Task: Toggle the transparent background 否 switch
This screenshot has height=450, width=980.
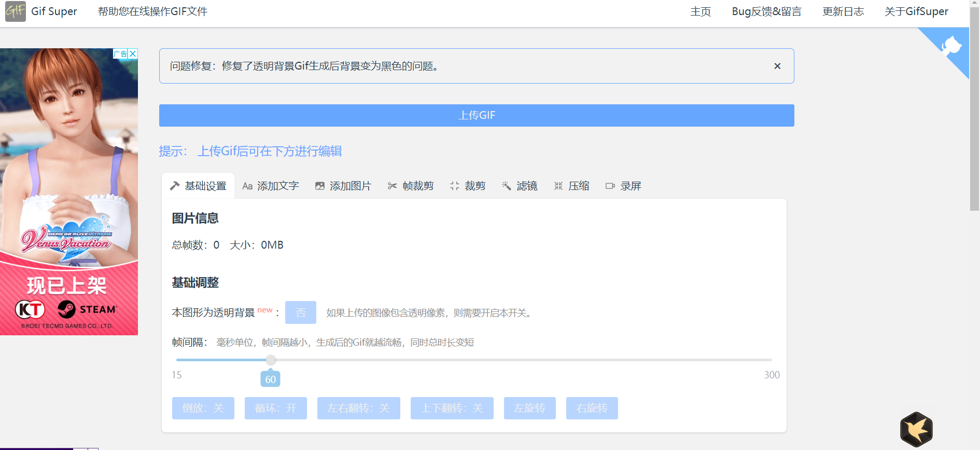Action: coord(301,312)
